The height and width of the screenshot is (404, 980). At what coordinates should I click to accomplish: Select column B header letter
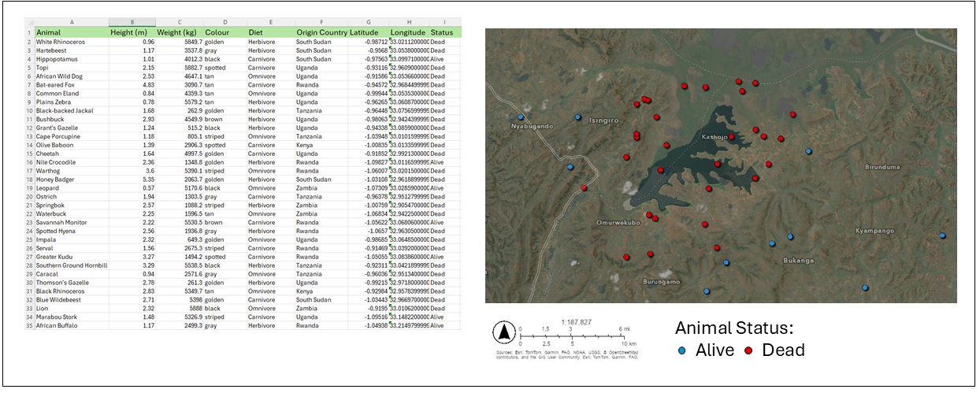pos(132,23)
